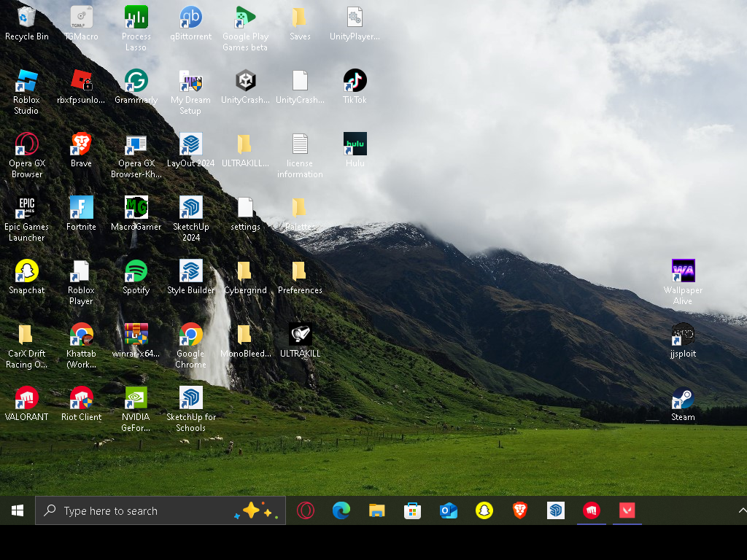Image resolution: width=747 pixels, height=560 pixels.
Task: Show hidden system tray icons
Action: (x=742, y=510)
